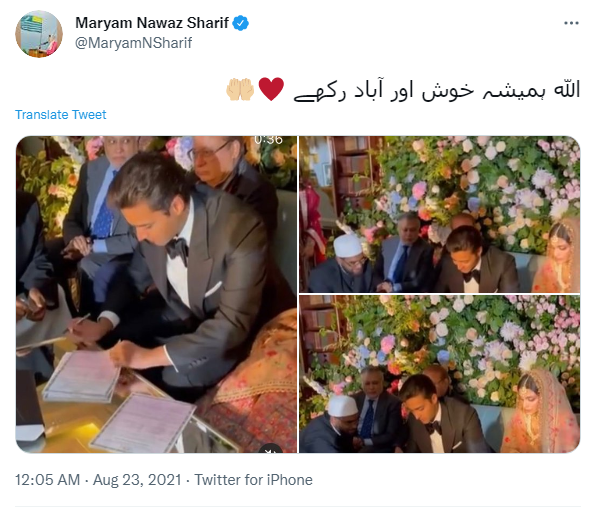This screenshot has height=508, width=597.
Task: Open the top-right wedding photo
Action: point(439,214)
